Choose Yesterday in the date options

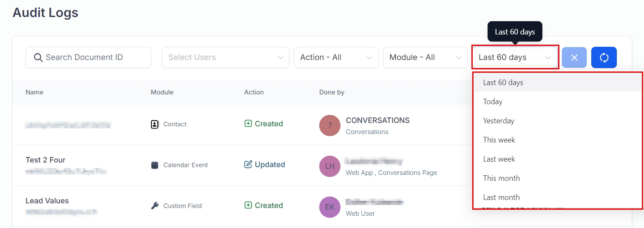click(x=499, y=121)
